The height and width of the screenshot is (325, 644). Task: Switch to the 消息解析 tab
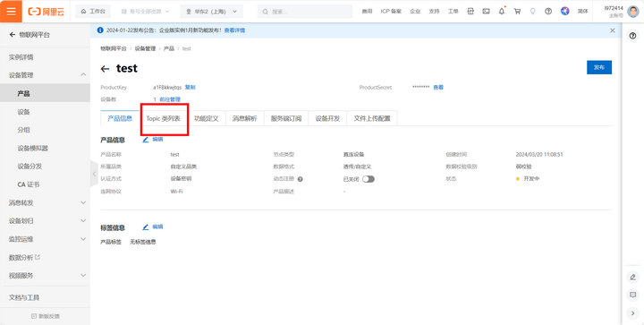click(245, 119)
